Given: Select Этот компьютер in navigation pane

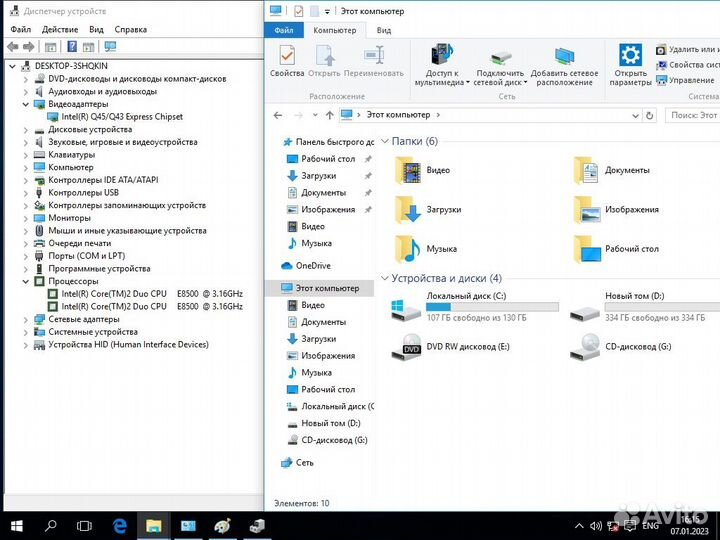Looking at the screenshot, I should 320,288.
